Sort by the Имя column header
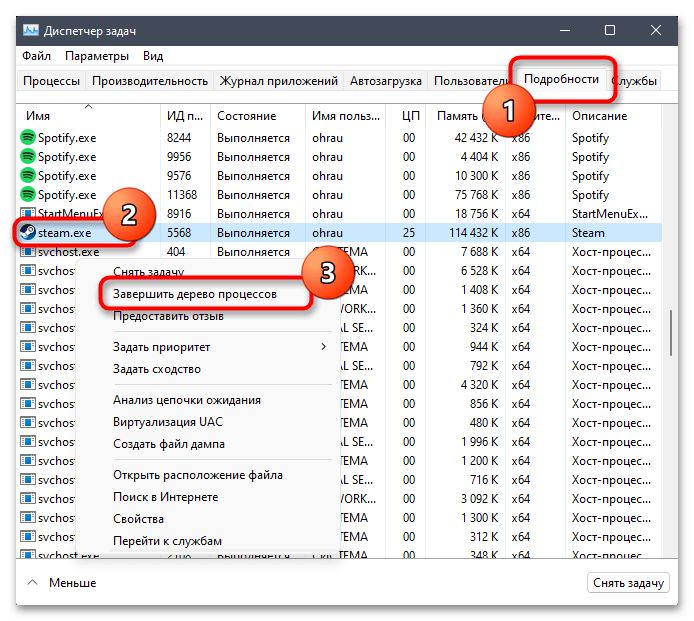Image resolution: width=694 pixels, height=621 pixels. pos(89,116)
